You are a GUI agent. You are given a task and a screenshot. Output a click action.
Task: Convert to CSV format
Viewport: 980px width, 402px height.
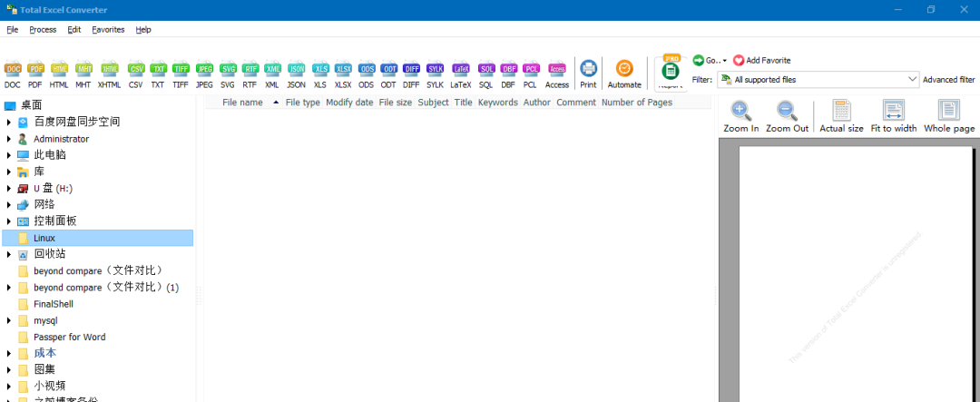click(x=135, y=75)
